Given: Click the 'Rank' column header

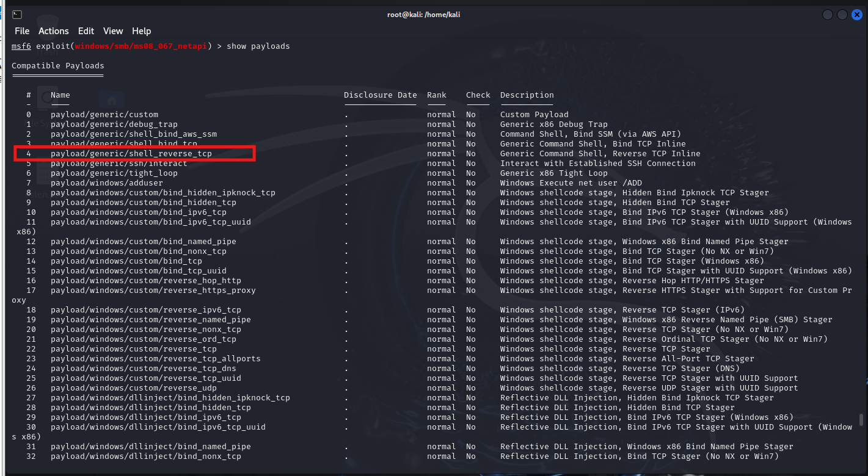Looking at the screenshot, I should (437, 95).
